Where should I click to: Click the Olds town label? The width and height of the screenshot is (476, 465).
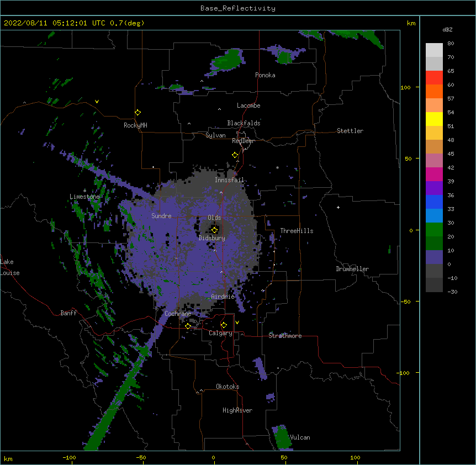[214, 218]
